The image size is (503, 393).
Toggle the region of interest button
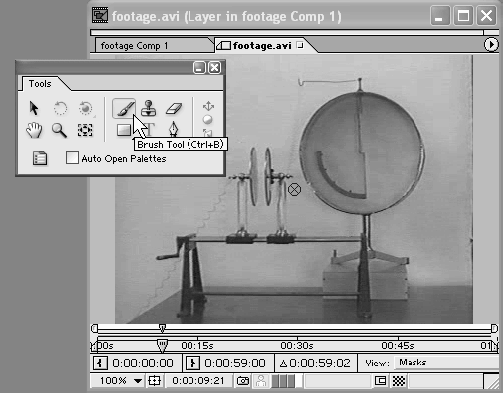(x=380, y=381)
